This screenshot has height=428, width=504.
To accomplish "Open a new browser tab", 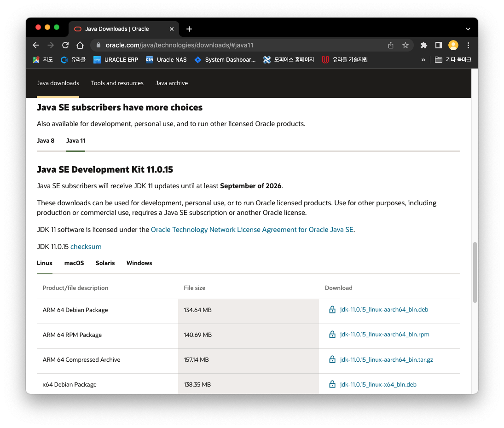I will tap(189, 29).
